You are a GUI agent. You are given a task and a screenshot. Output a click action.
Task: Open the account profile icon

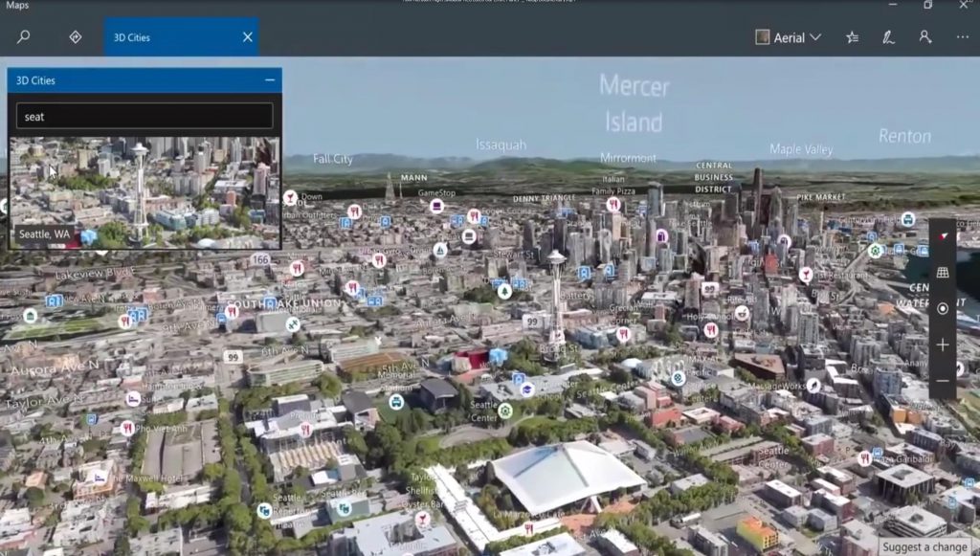click(x=925, y=37)
